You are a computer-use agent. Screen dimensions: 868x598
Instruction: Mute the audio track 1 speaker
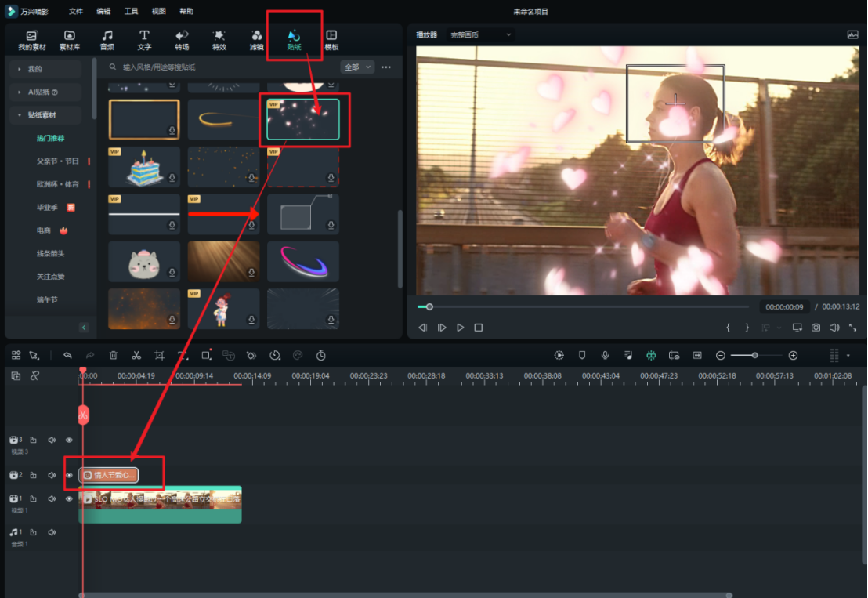pyautogui.click(x=52, y=532)
